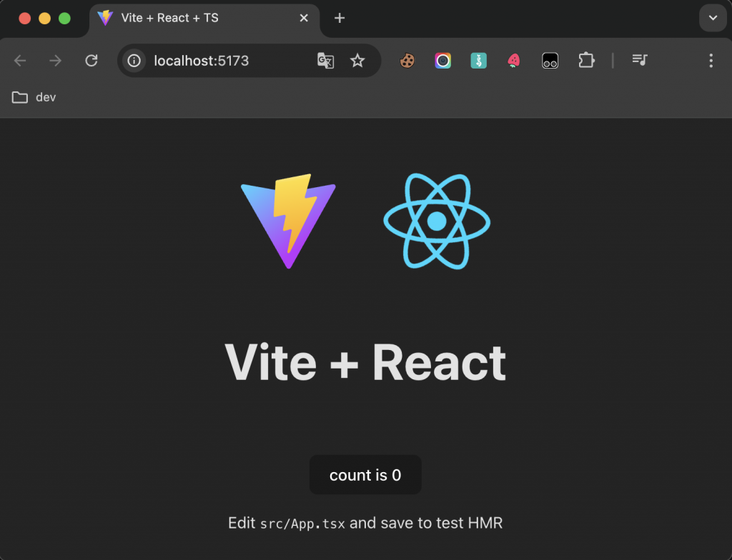Click the src/App.tsx code text
The height and width of the screenshot is (560, 732).
pos(302,524)
